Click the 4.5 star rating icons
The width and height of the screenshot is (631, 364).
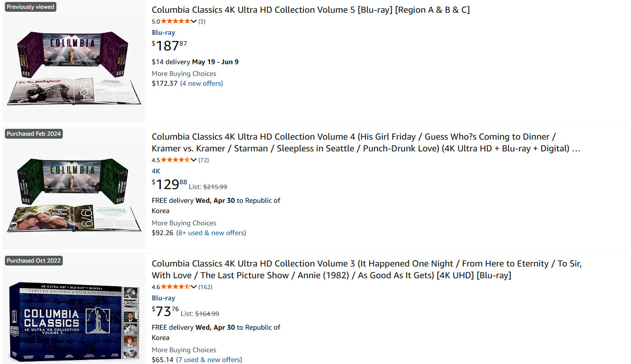pos(175,160)
